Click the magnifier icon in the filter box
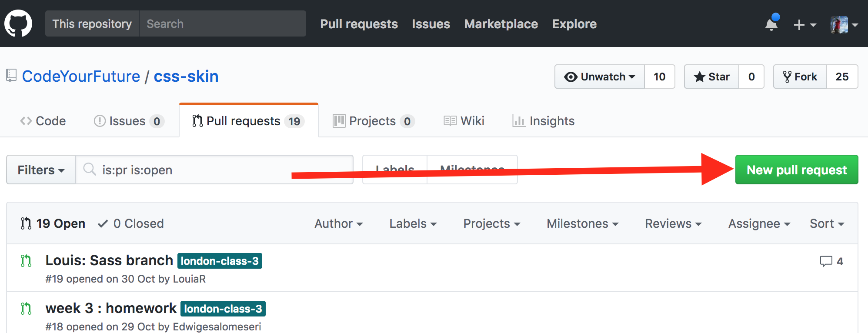 [x=90, y=169]
